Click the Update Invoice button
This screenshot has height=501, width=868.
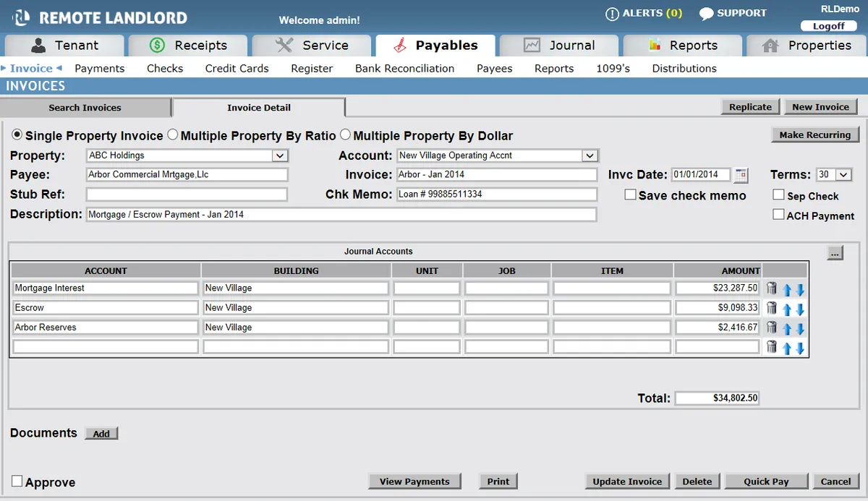(x=627, y=481)
